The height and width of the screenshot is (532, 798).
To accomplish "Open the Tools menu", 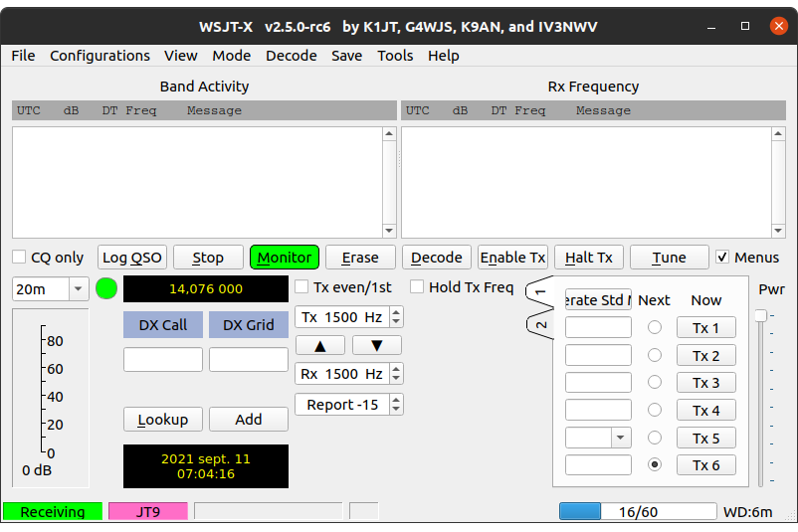I will coord(395,56).
